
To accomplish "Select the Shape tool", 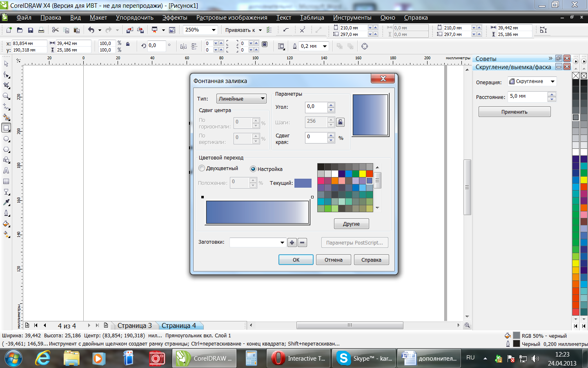I will (6, 75).
